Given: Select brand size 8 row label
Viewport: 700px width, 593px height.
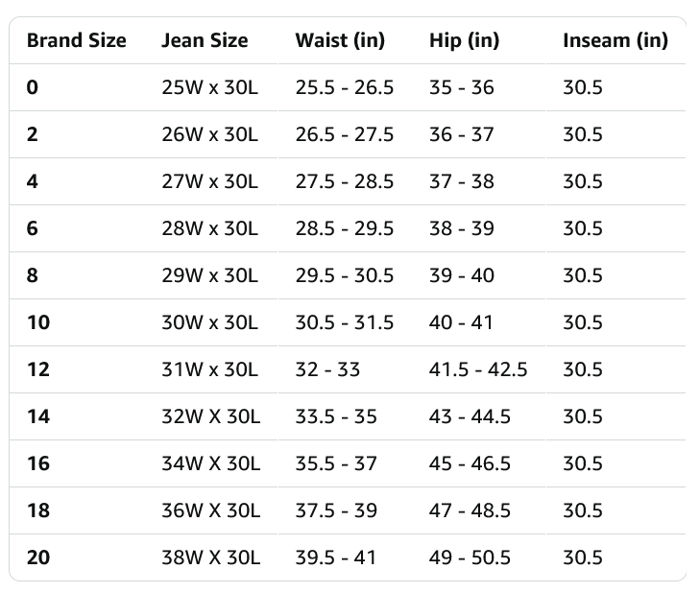Looking at the screenshot, I should point(33,275).
